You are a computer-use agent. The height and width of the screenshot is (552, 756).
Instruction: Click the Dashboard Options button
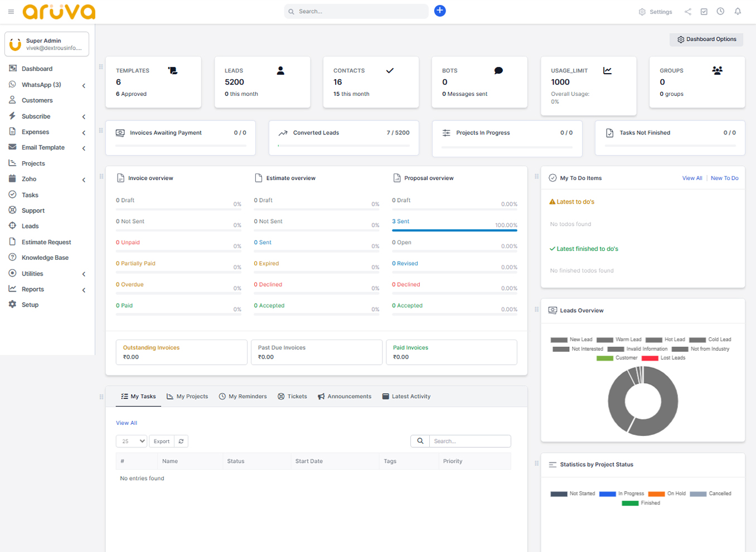click(x=706, y=40)
